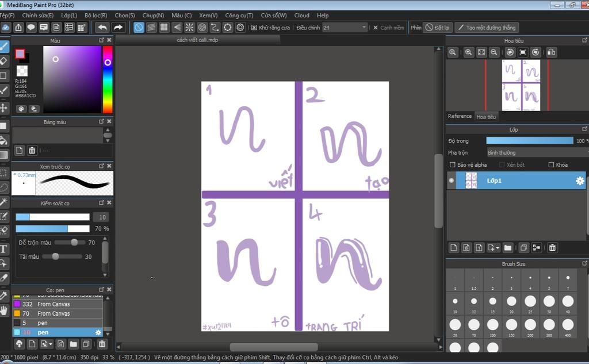
Task: Open settings gear of selected pen brush
Action: pos(98,332)
